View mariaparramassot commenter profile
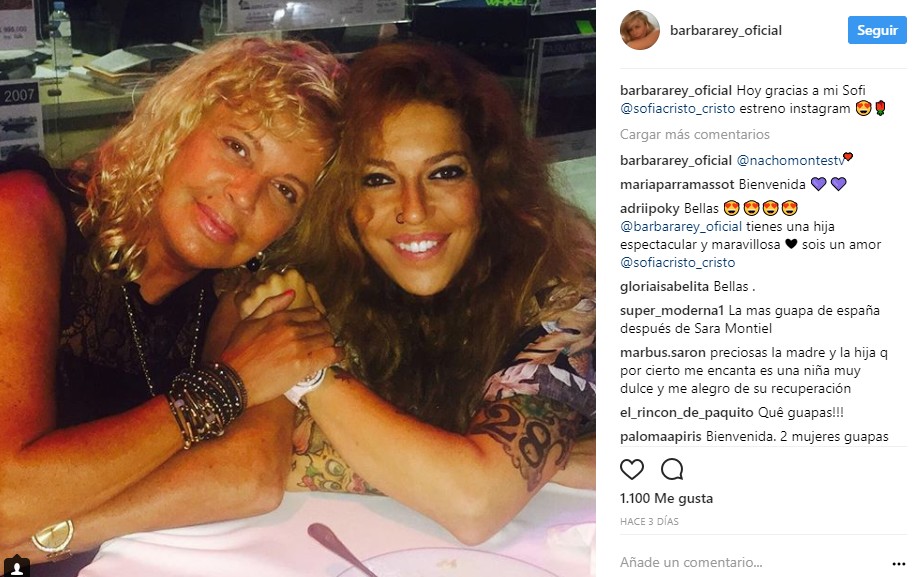Viewport: 913px width, 577px height. 677,185
